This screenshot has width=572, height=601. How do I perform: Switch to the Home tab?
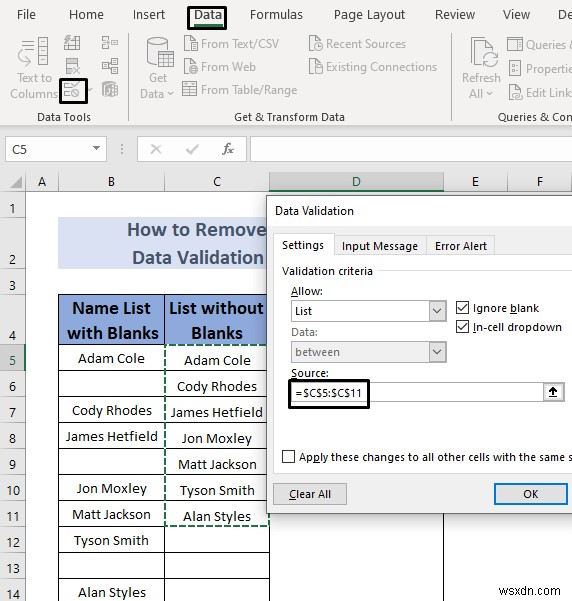(86, 15)
